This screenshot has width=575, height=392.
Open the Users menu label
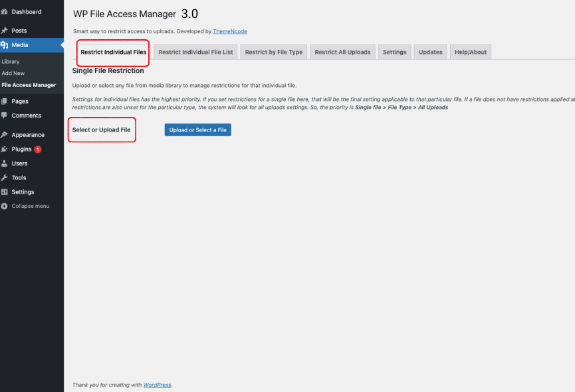coord(19,163)
